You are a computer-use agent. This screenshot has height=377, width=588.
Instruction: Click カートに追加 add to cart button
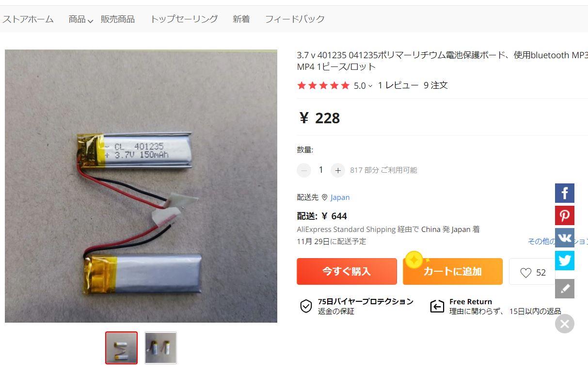click(x=453, y=271)
